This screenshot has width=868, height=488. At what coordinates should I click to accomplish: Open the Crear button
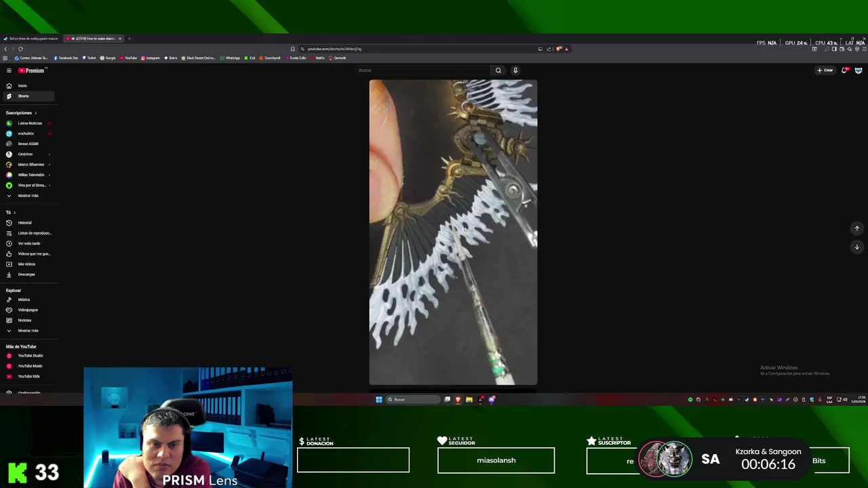point(825,70)
